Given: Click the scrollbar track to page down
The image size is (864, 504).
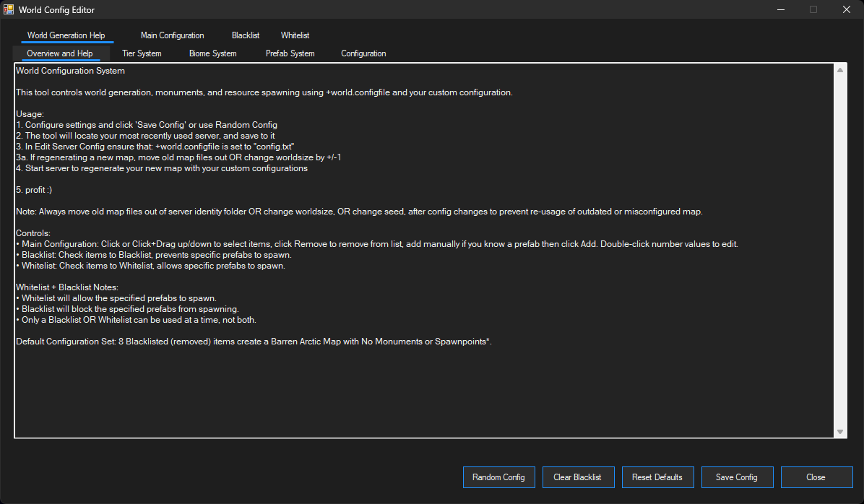Looking at the screenshot, I should point(840,361).
